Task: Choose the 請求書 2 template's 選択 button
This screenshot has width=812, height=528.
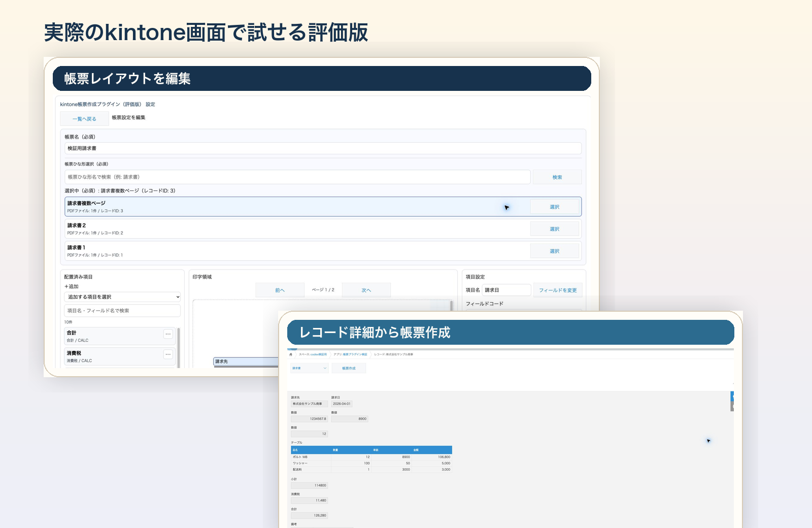Action: tap(554, 229)
